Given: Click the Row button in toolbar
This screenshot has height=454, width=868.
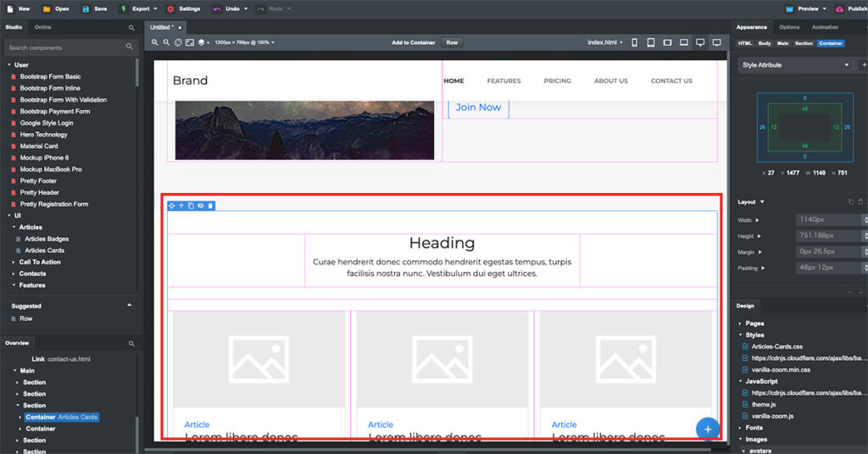Looking at the screenshot, I should click(x=452, y=42).
